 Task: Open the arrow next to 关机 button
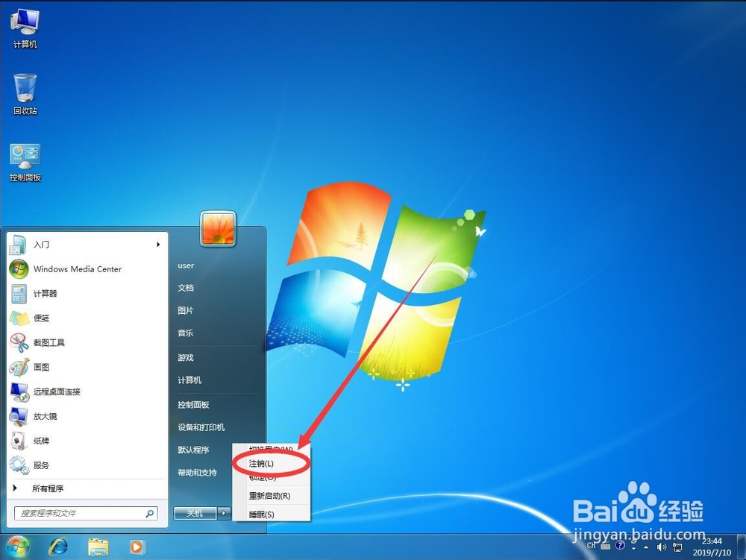click(224, 514)
